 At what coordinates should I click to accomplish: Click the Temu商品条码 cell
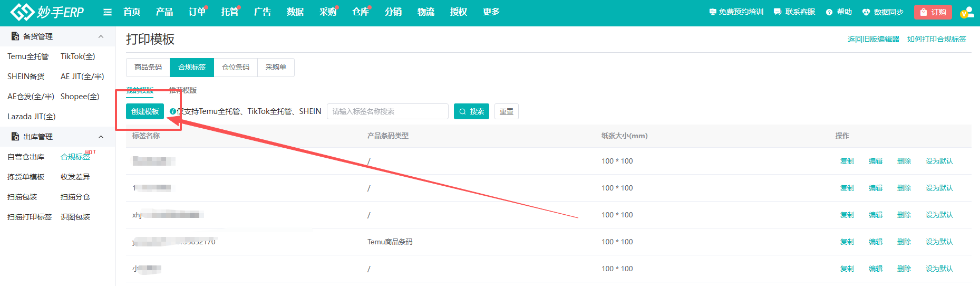pos(390,242)
